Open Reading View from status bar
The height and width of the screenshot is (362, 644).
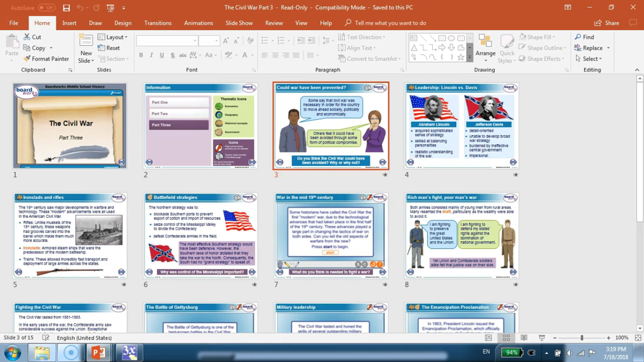(524, 338)
